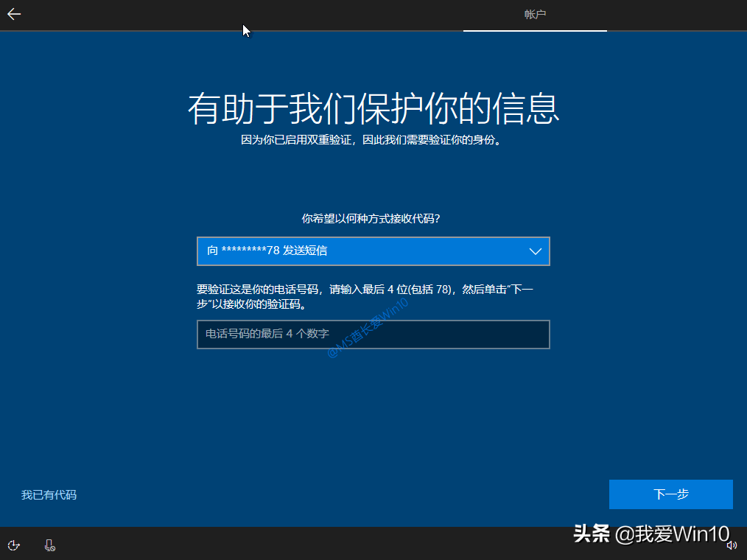Select the accessibility launcher icon bottom left
Screen dimensions: 747x560
click(x=13, y=545)
